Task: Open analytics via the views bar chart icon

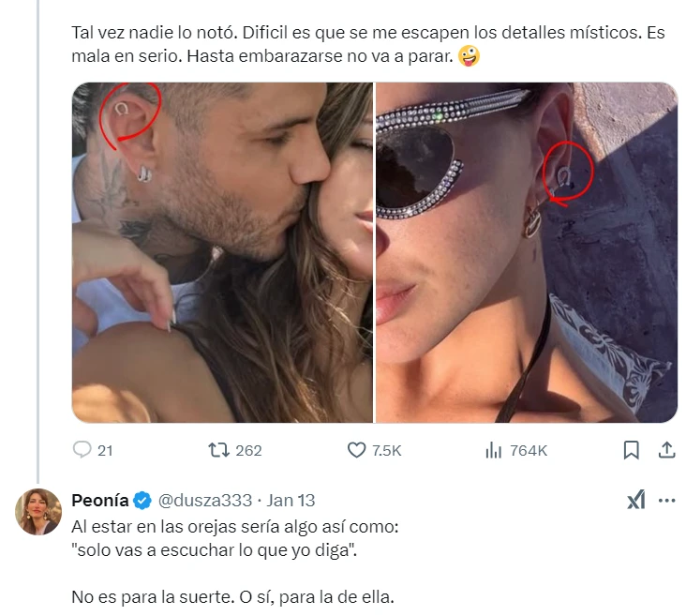Action: pos(493,450)
